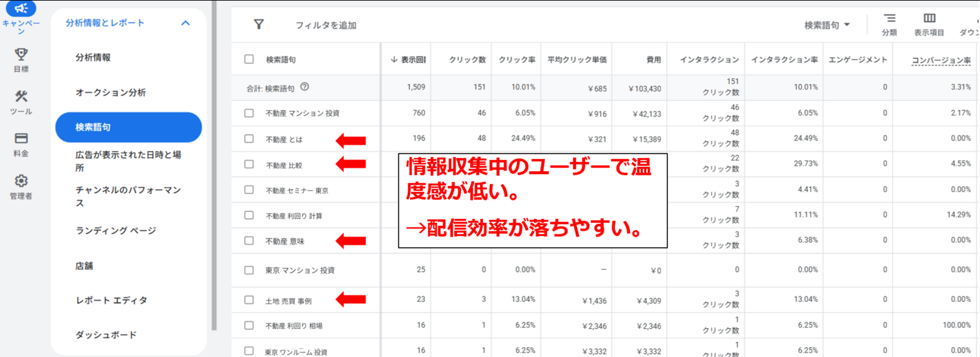Image resolution: width=980 pixels, height=357 pixels.
Task: Open ランディング ページ in the sidebar
Action: pyautogui.click(x=115, y=231)
